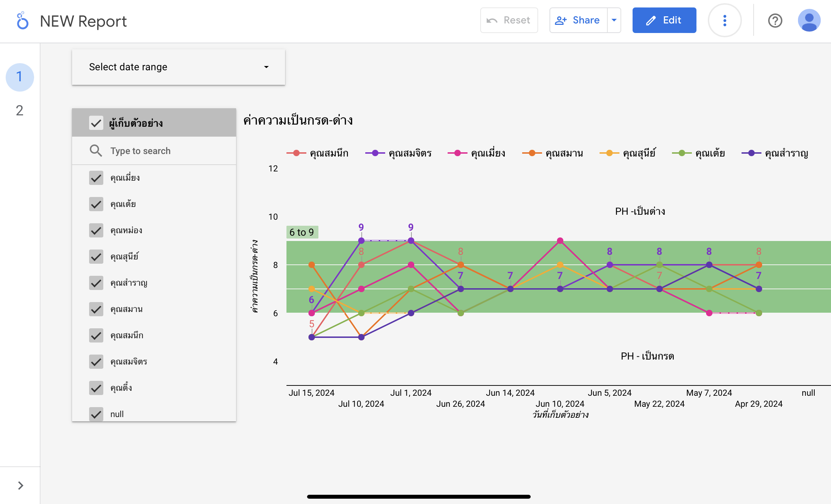Switch to page 2
The image size is (831, 504).
20,111
